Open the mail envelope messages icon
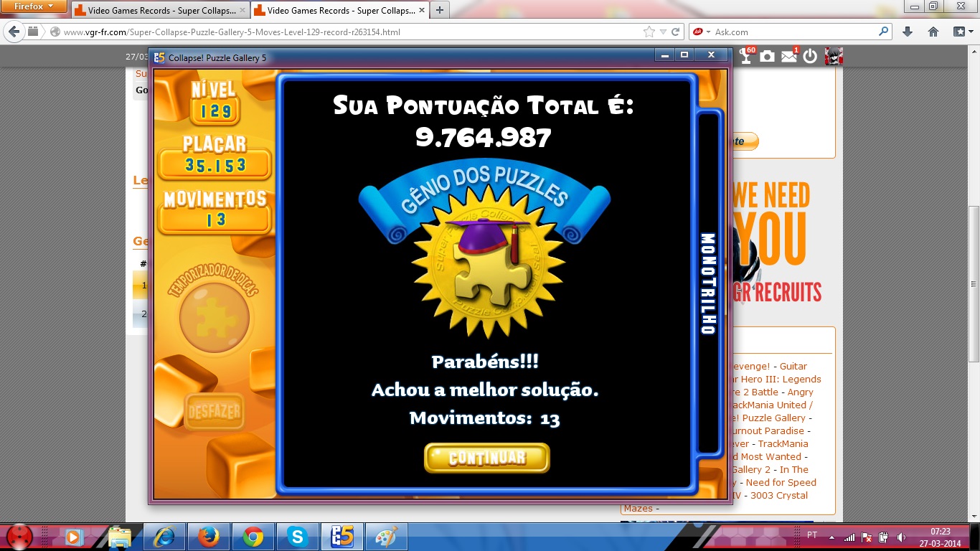This screenshot has height=551, width=980. point(789,57)
